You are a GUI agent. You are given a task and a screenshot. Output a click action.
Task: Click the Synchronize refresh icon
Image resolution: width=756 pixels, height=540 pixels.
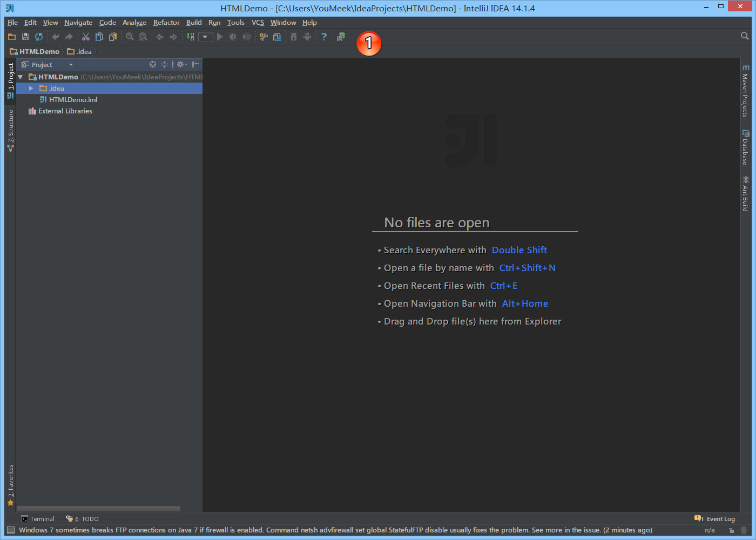pos(38,36)
